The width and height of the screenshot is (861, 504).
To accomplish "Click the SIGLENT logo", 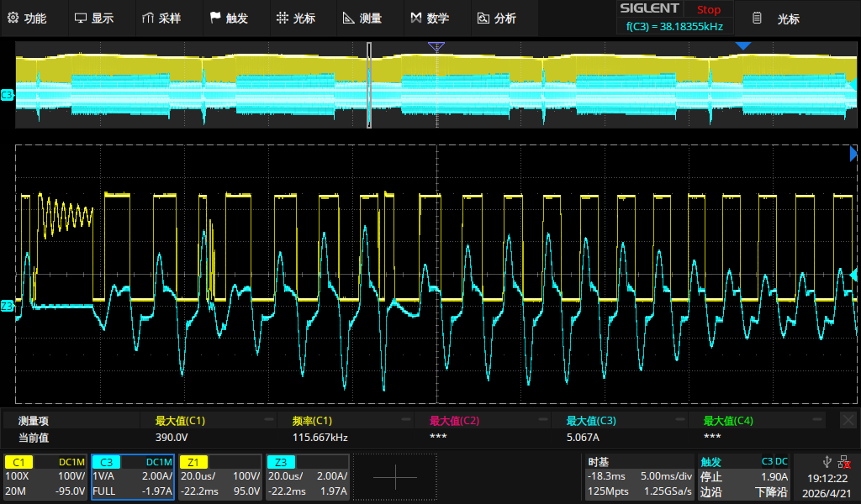I will 649,8.
